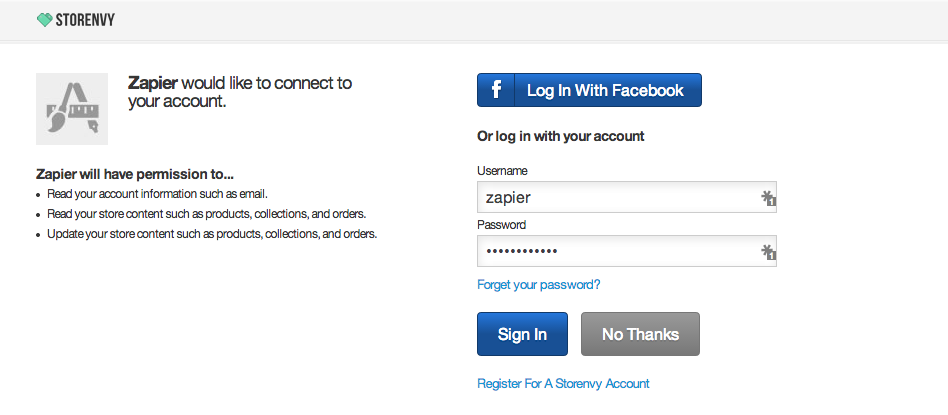Screen dimensions: 948x415
Task: Focus the masked Password input field
Action: 627,251
